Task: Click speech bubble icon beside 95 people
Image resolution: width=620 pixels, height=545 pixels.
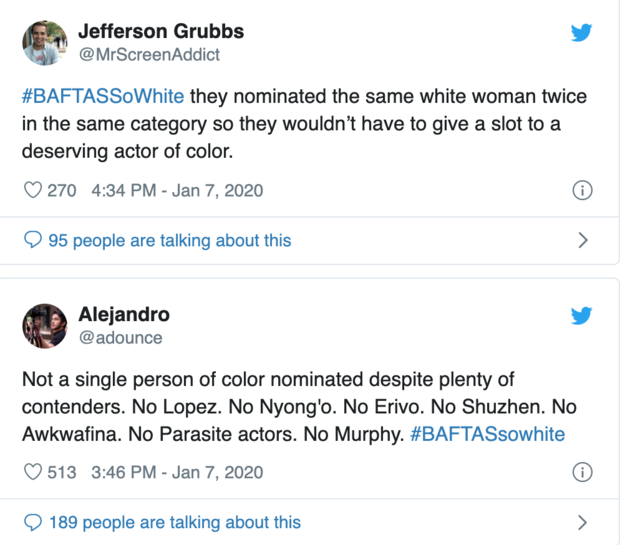Action: (x=32, y=240)
